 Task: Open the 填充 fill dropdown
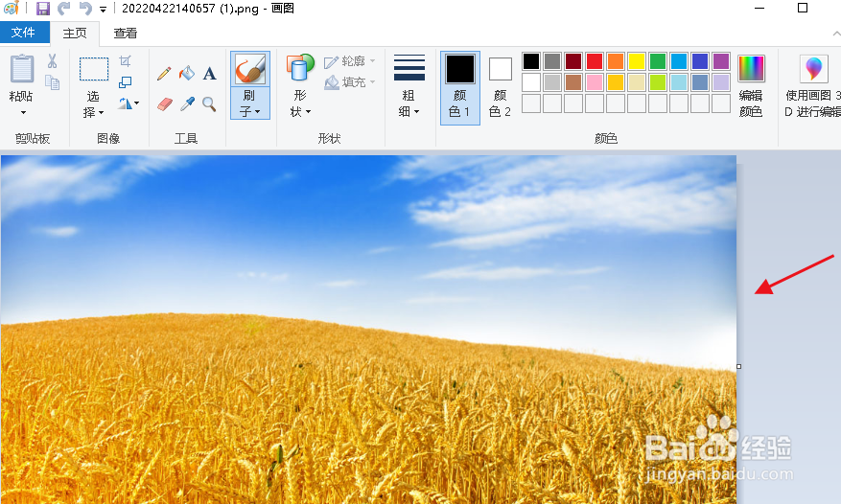coord(350,82)
